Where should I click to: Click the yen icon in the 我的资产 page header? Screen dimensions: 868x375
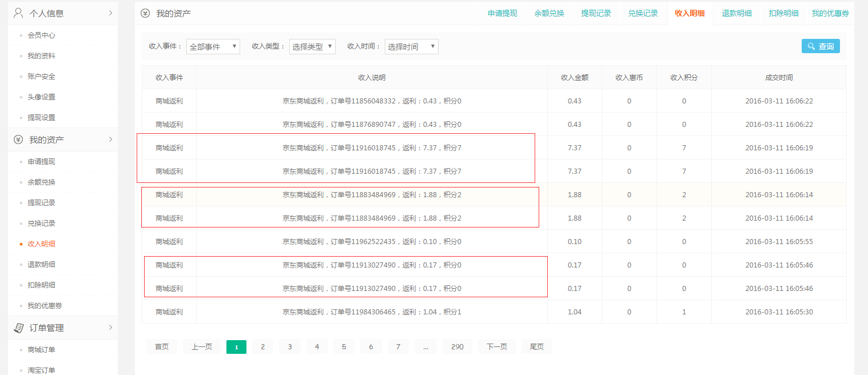point(145,13)
